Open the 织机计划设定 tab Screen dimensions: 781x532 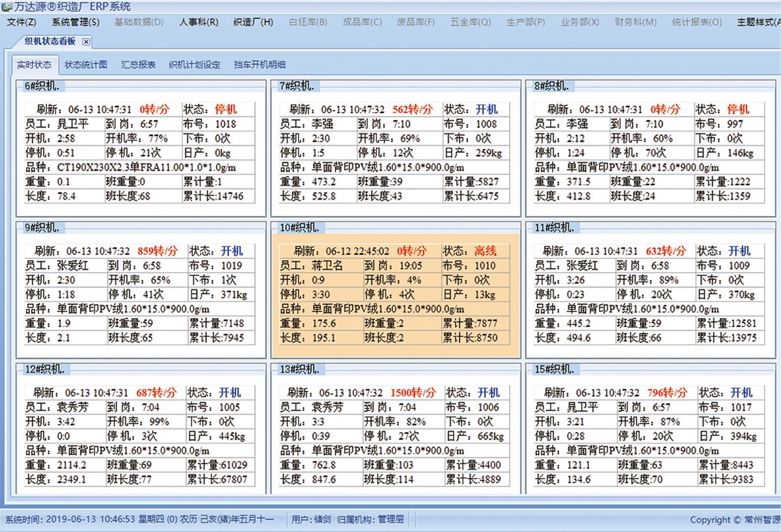pos(194,64)
